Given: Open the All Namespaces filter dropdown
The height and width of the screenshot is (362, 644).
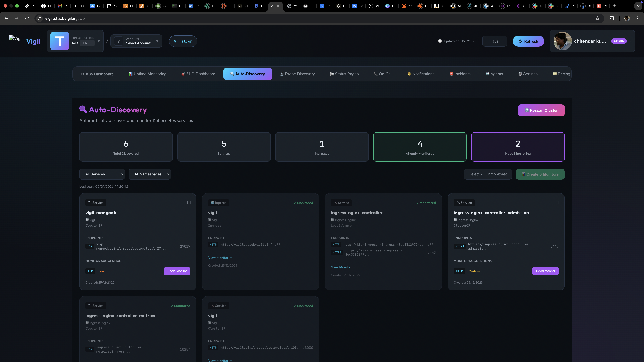Looking at the screenshot, I should click(149, 174).
